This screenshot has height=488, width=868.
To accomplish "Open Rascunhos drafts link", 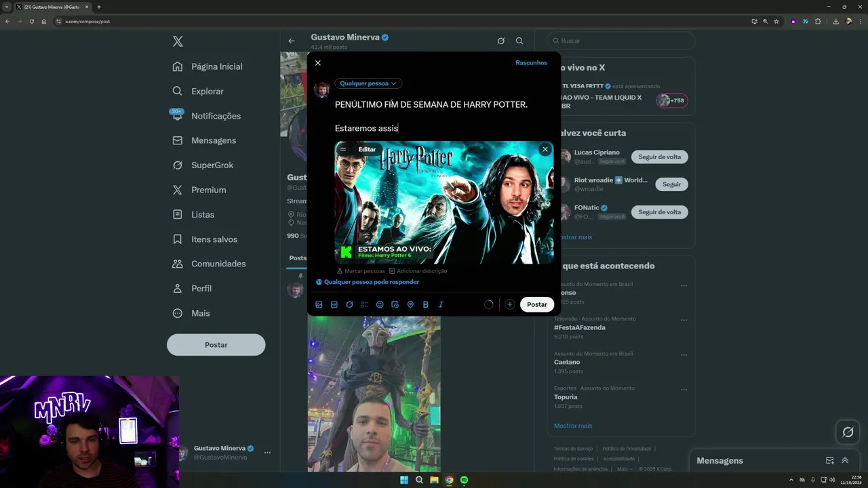I will (531, 63).
